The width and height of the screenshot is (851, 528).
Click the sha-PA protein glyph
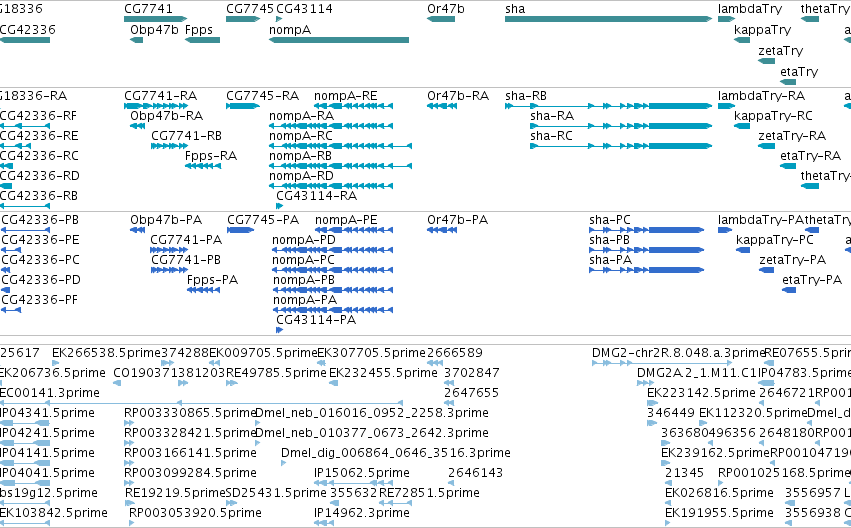[646, 270]
